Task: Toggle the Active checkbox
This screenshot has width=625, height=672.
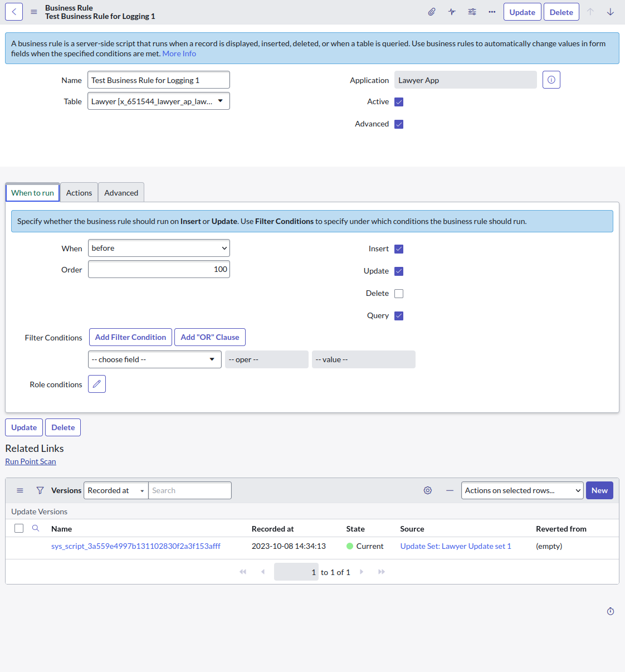Action: (x=399, y=102)
